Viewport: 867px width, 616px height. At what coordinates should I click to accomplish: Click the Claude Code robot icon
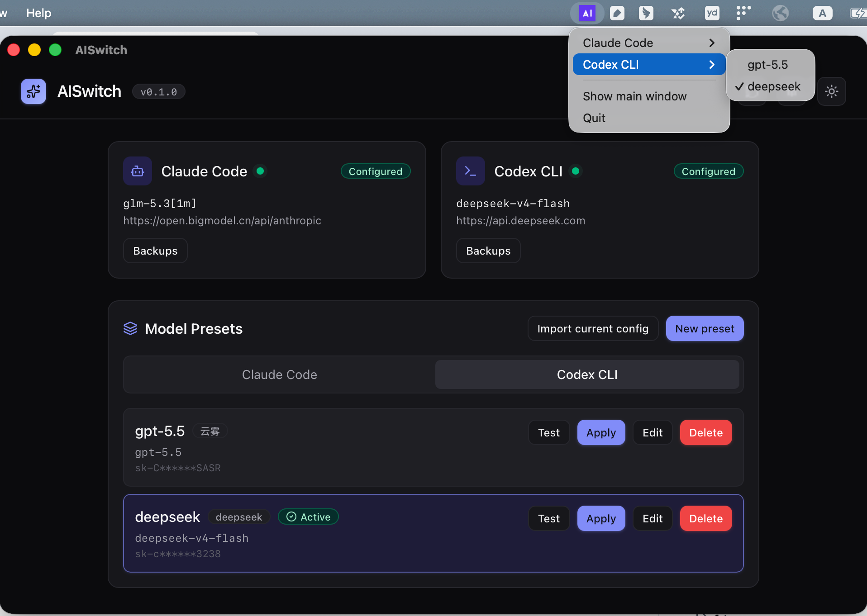(138, 171)
